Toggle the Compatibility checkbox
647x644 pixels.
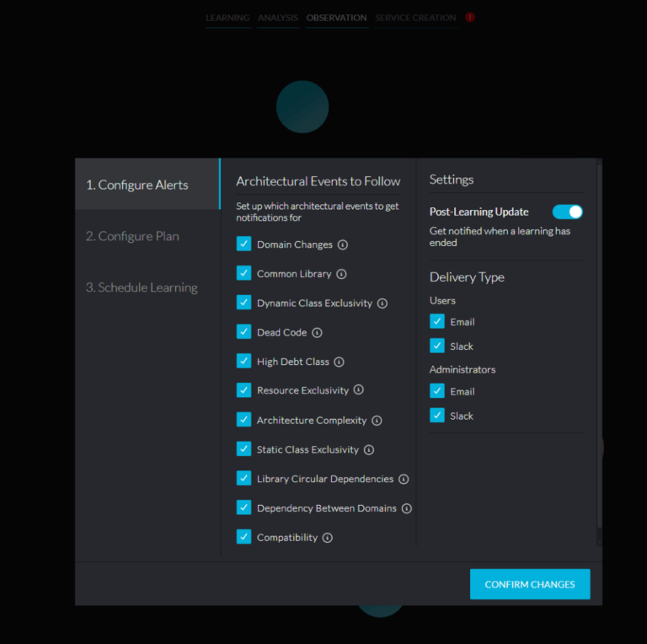pos(243,537)
